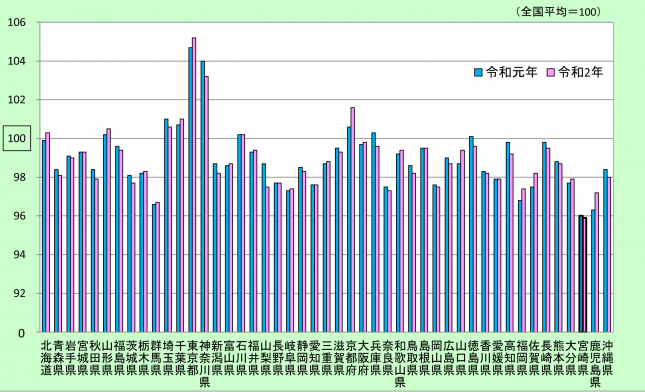
Task: Click the pink bar for 群馬県
Action: [x=158, y=267]
